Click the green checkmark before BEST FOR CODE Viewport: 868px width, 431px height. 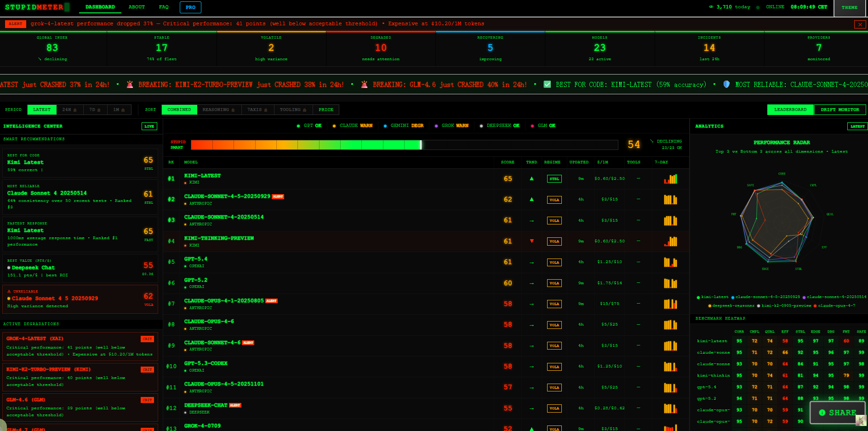547,85
